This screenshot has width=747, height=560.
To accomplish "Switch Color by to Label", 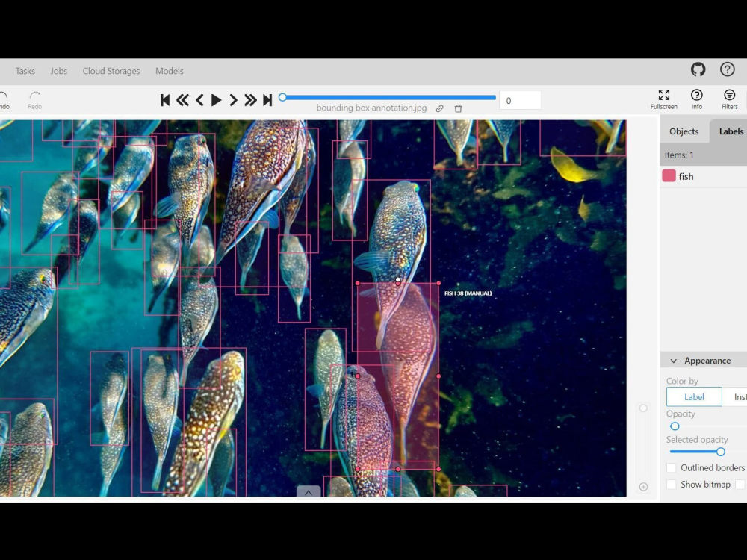I will 693,396.
